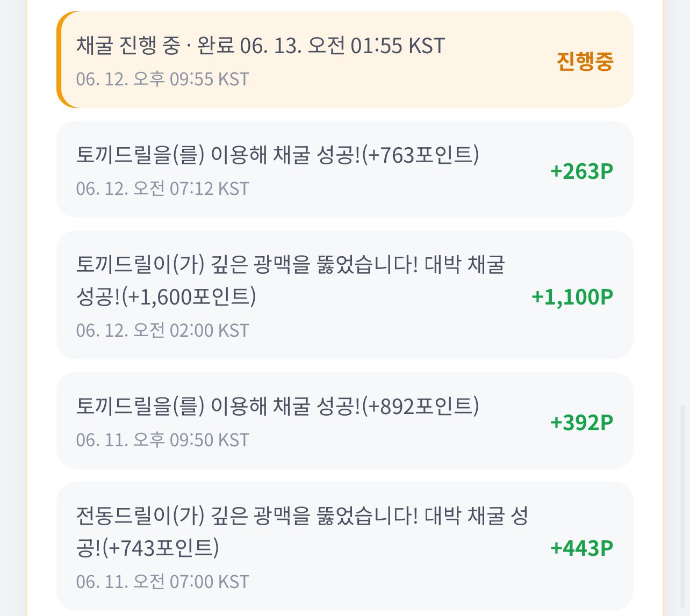Select the 공!(+743포인트) text line

tap(148, 548)
